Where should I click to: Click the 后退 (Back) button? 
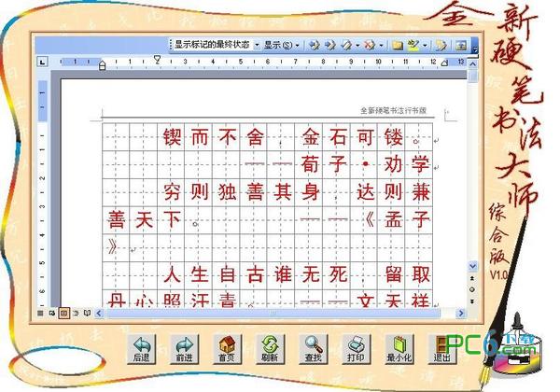tap(142, 349)
